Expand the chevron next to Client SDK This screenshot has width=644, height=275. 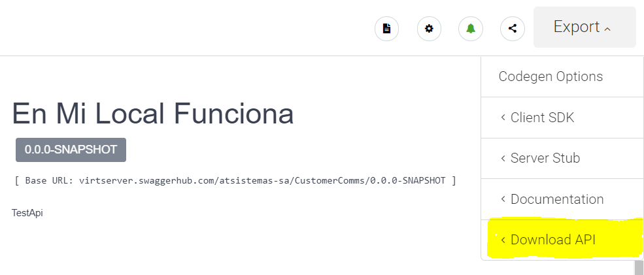coord(503,118)
